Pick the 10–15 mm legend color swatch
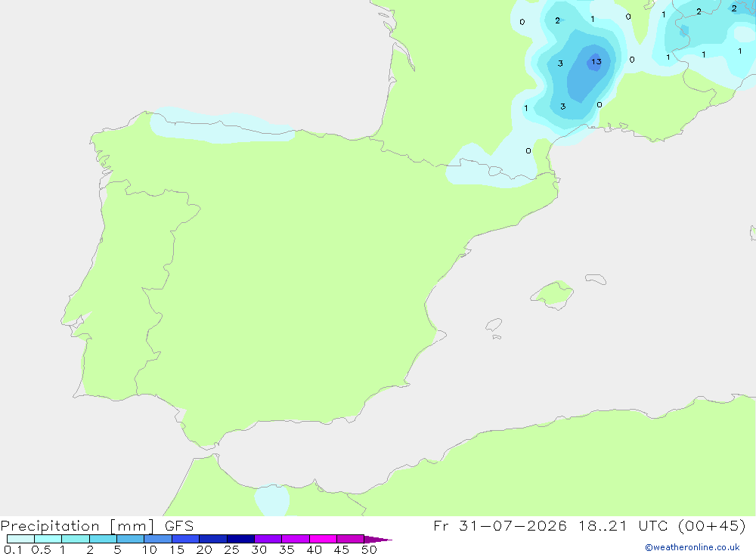 click(x=158, y=539)
